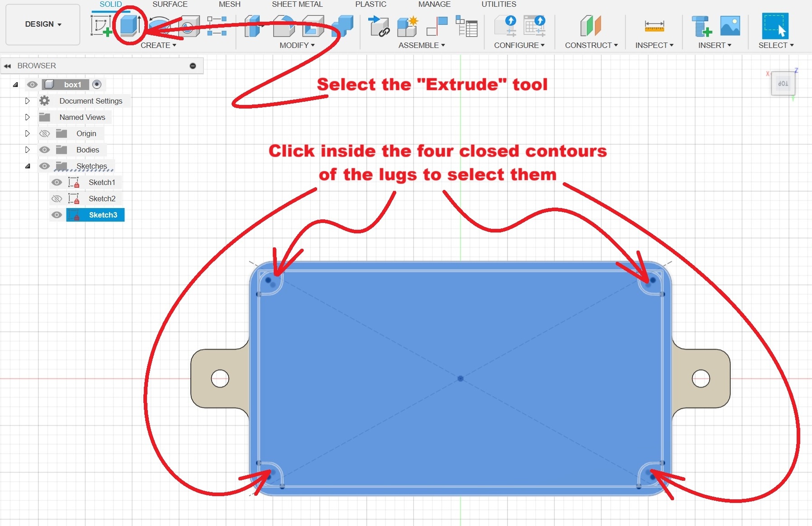Click the Insert Derive bolt icon

click(701, 26)
